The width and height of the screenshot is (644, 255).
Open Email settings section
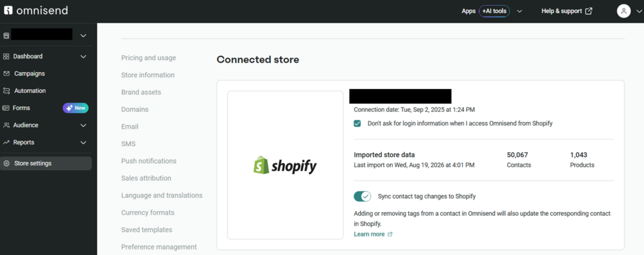coord(130,127)
